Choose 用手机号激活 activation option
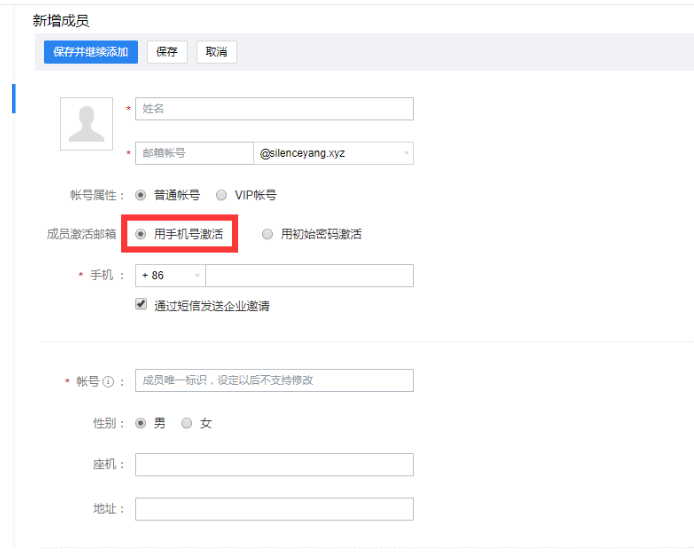Screen dimensions: 694x557 click(140, 234)
